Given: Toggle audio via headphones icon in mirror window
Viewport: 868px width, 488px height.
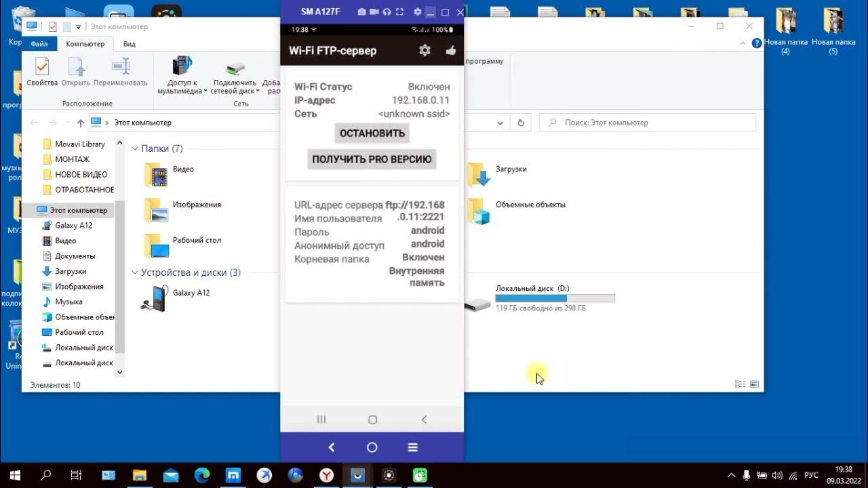Looking at the screenshot, I should [x=387, y=12].
